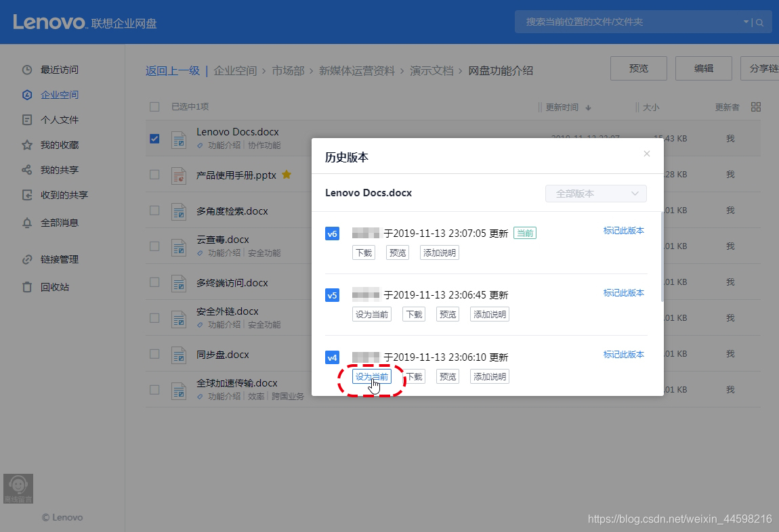
Task: Check the 云查毒.docx checkbox
Action: point(154,246)
